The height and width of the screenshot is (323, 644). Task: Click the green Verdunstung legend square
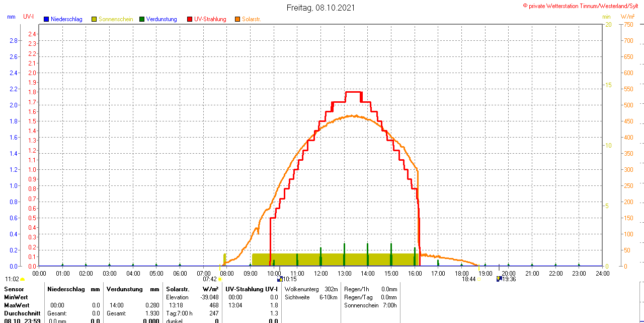(142, 19)
